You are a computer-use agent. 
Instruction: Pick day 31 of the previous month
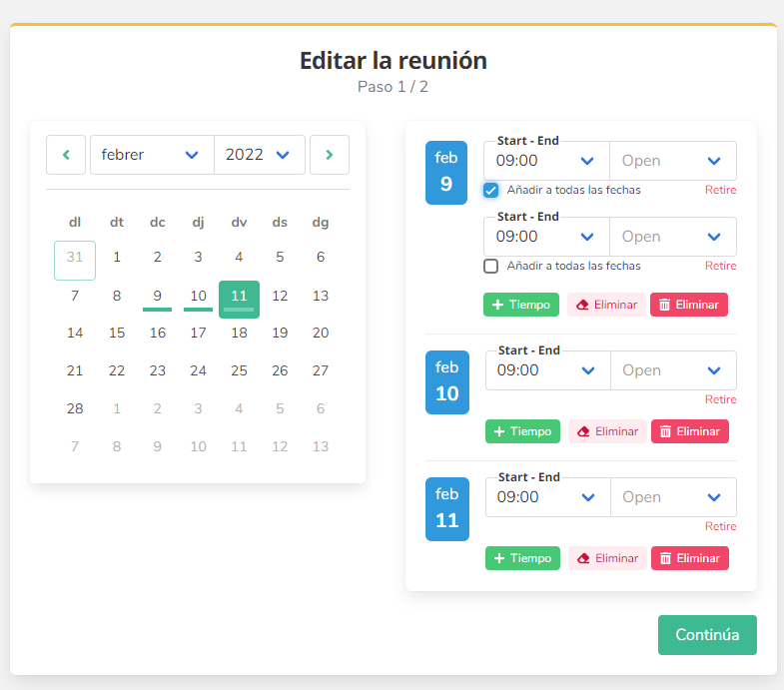tap(75, 258)
